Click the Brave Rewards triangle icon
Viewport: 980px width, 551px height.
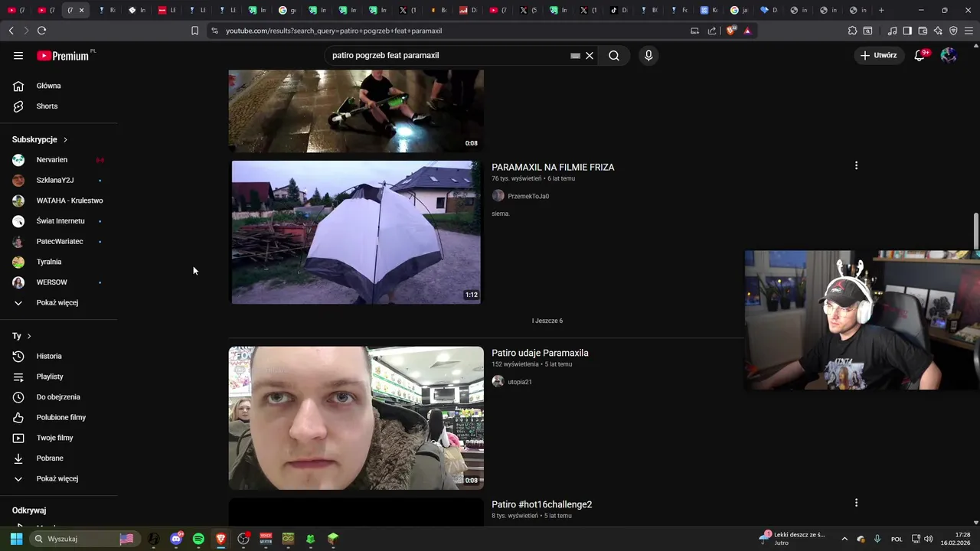[x=747, y=31]
